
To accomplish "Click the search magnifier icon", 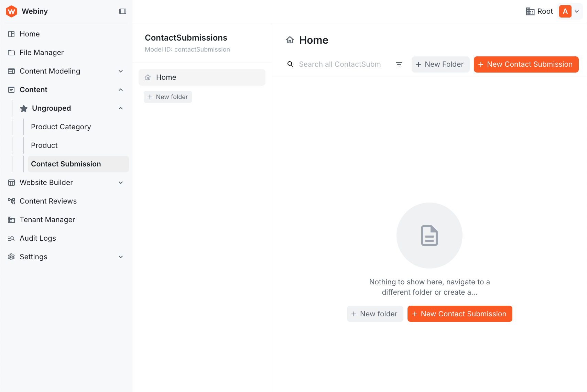I will [x=290, y=64].
